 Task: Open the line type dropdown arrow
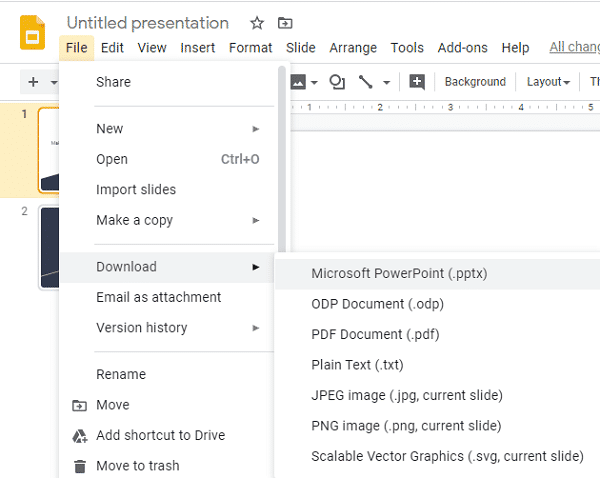tap(386, 82)
